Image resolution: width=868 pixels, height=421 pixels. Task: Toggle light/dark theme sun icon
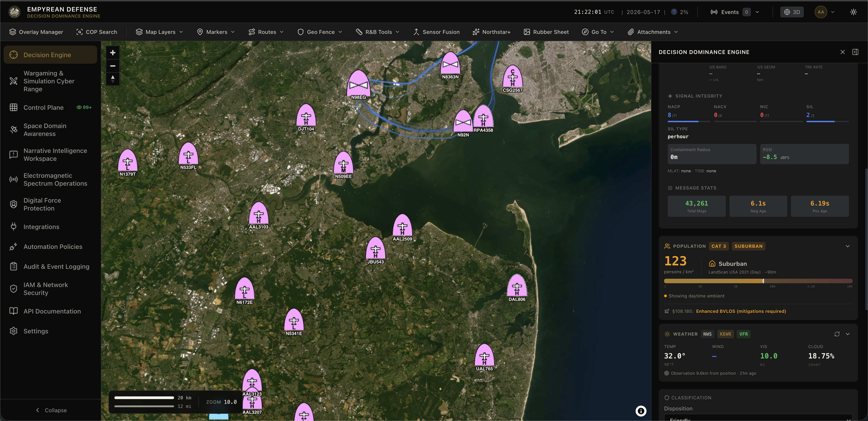pyautogui.click(x=854, y=12)
